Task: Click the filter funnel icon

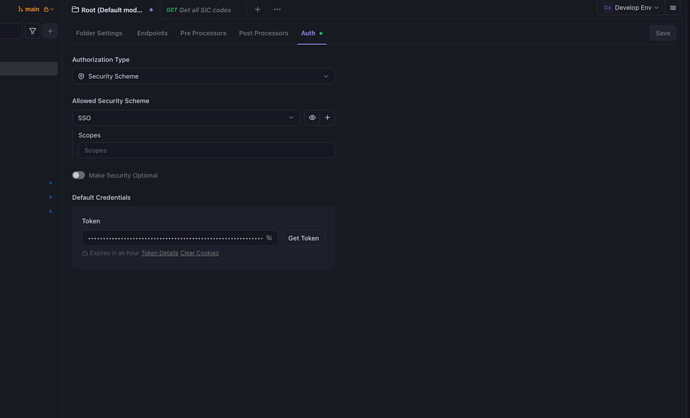Action: pos(32,31)
